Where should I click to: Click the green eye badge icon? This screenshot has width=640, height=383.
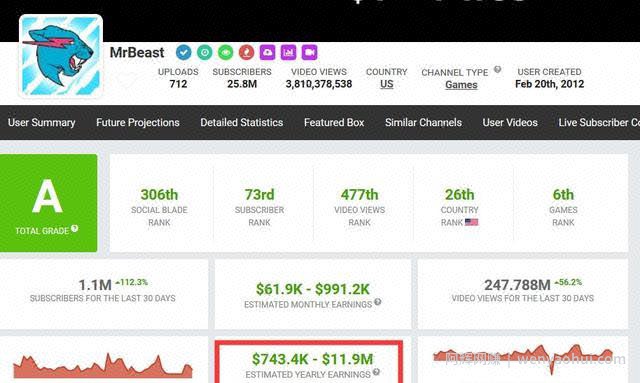click(225, 52)
